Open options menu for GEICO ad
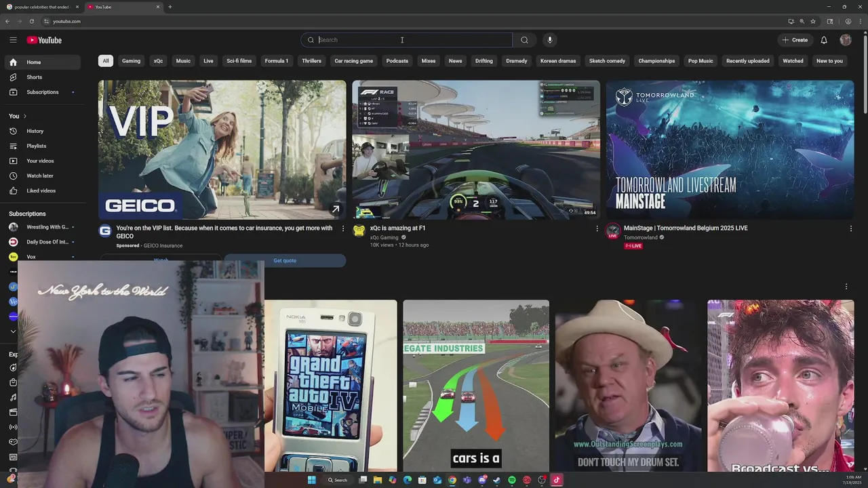 tap(342, 229)
